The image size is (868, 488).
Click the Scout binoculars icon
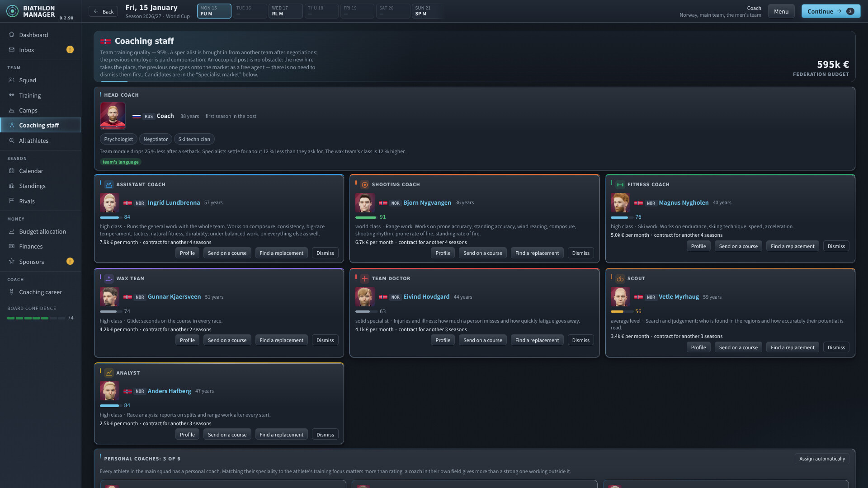[620, 278]
